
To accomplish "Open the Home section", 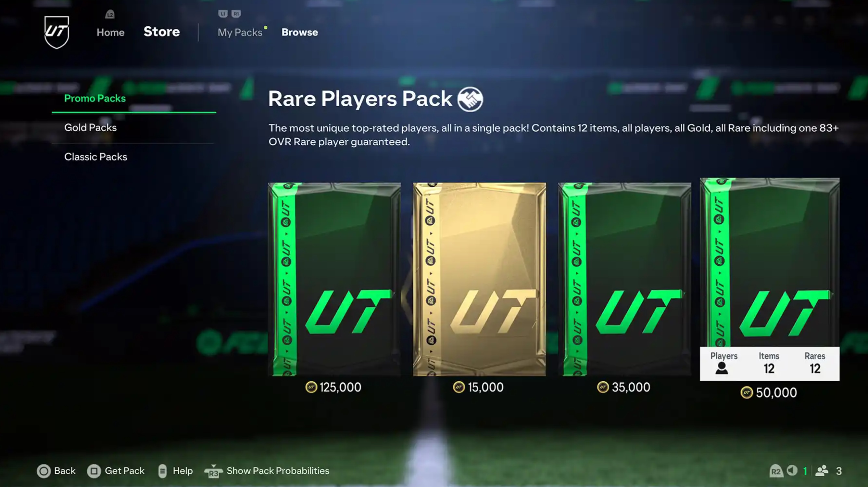I will click(110, 33).
